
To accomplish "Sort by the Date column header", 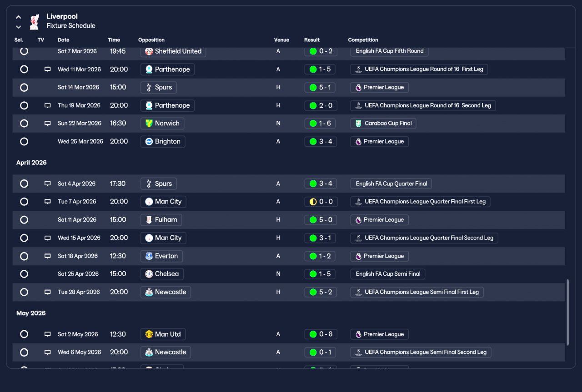I will [64, 40].
